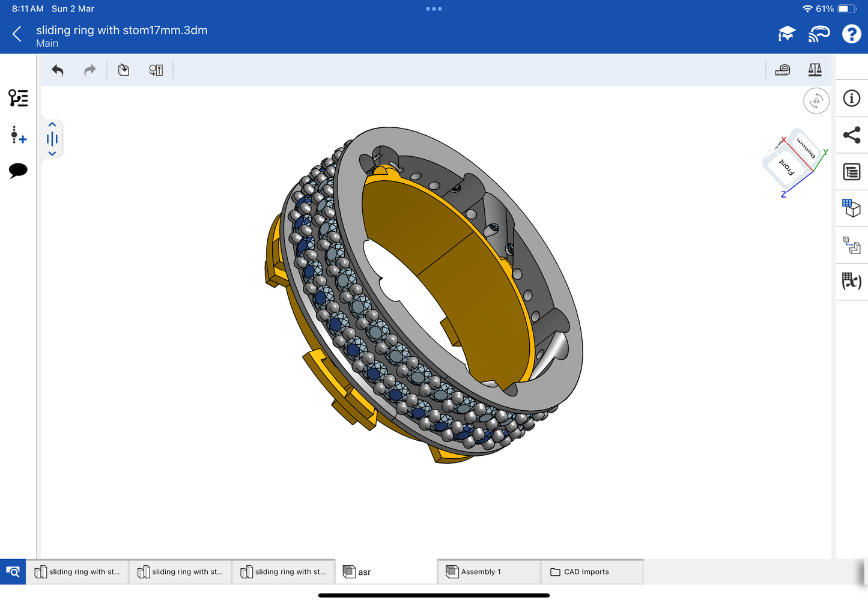The width and height of the screenshot is (868, 603).
Task: Open the Insert parts tool
Action: click(x=124, y=70)
